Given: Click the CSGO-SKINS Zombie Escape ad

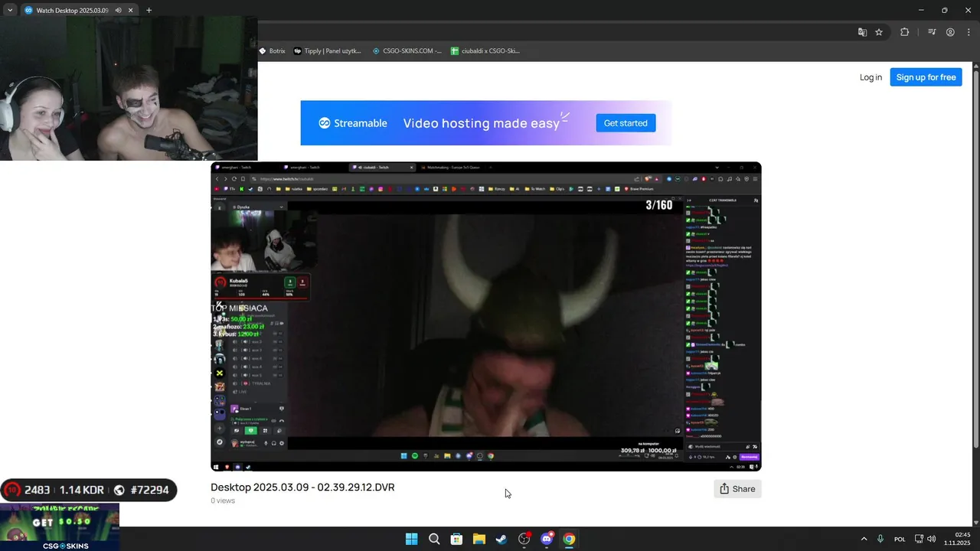Looking at the screenshot, I should [60, 527].
